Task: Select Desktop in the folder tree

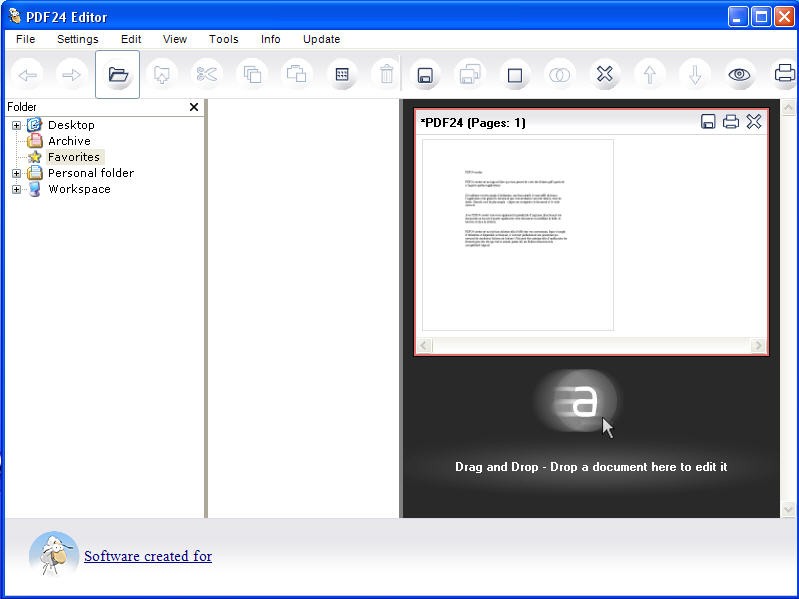Action: point(71,125)
